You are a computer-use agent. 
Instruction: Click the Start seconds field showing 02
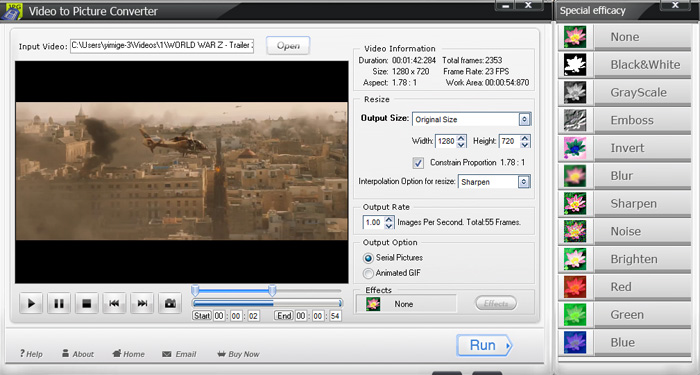coord(253,316)
